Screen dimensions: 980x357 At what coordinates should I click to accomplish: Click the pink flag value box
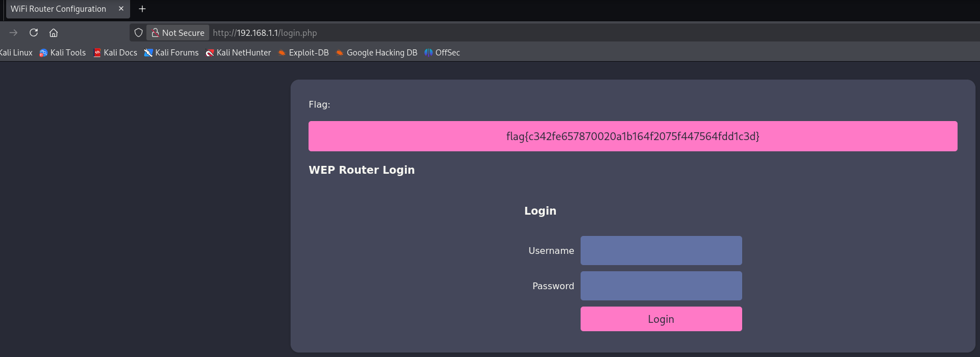633,136
